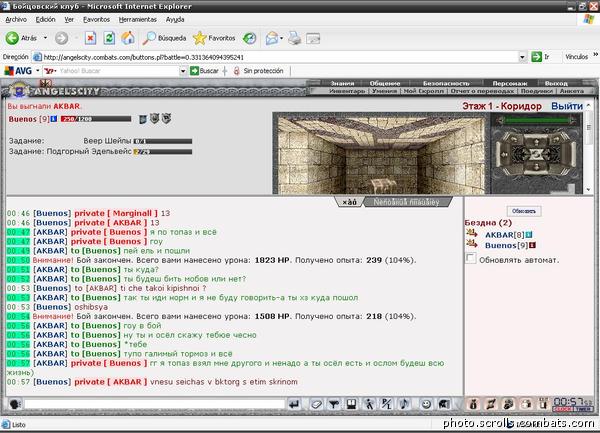Open the AVG logo dropdown arrow
600x433 pixels.
38,71
